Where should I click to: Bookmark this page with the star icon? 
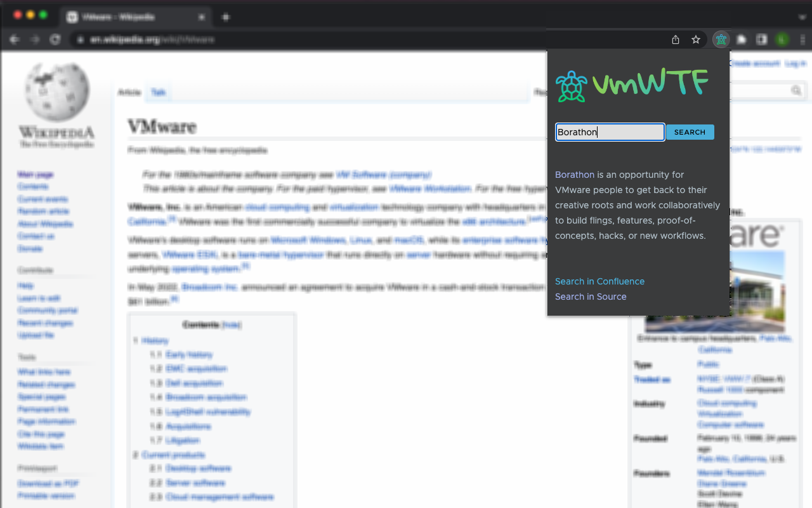[x=696, y=40]
